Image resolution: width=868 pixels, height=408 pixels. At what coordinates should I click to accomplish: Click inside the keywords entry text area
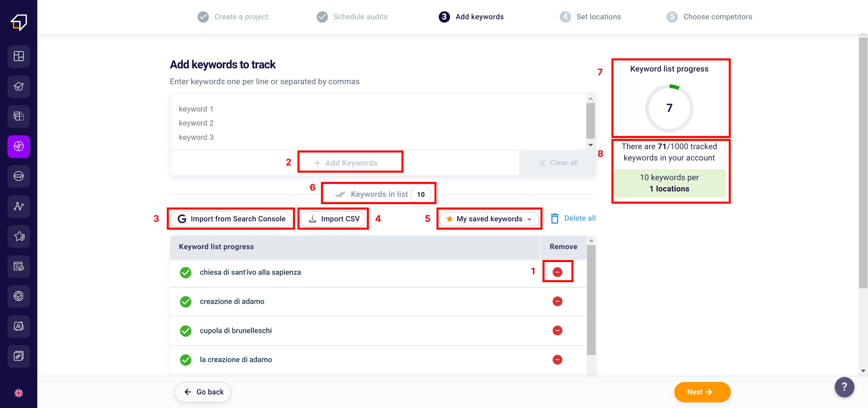(x=373, y=122)
